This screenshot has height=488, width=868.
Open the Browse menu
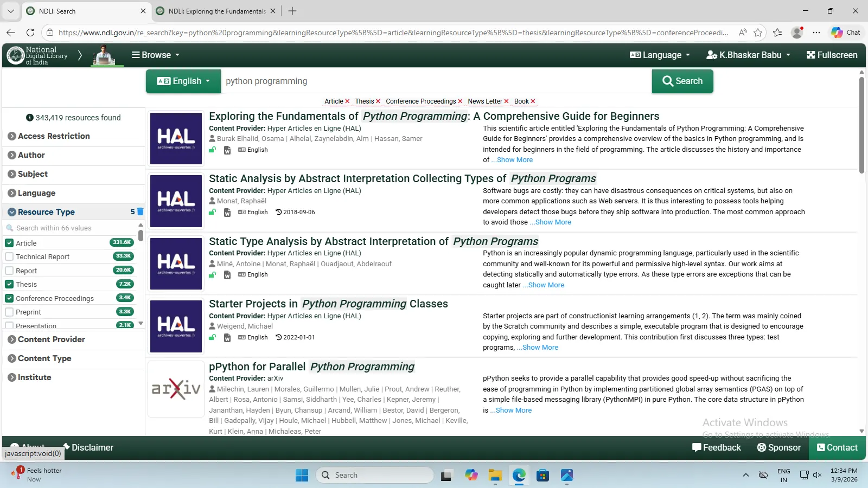(x=156, y=55)
